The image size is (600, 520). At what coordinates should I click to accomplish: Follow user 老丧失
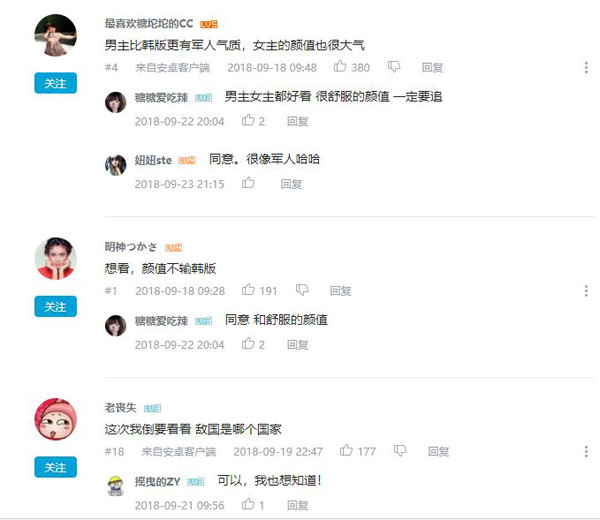55,467
